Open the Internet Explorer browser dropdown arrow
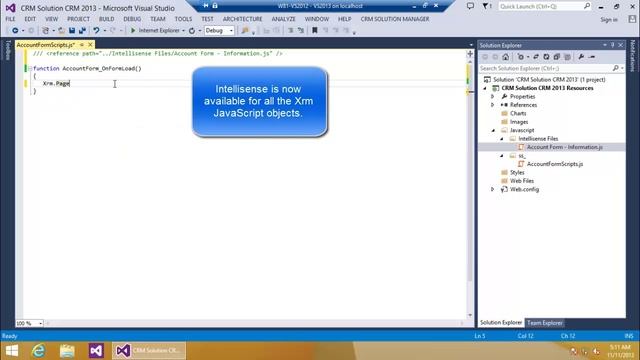 (x=183, y=31)
